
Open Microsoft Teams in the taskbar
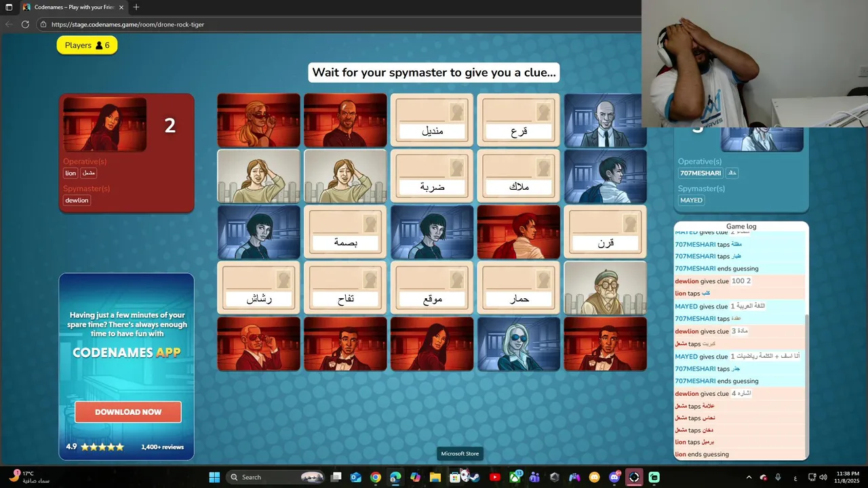[535, 477]
